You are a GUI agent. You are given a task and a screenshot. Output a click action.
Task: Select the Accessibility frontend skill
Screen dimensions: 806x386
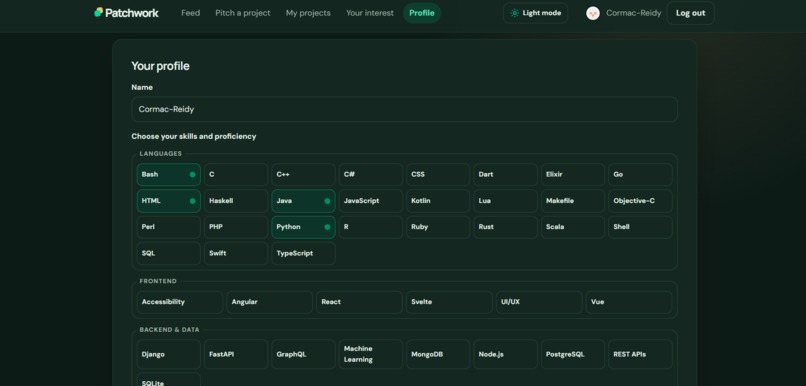(x=180, y=302)
